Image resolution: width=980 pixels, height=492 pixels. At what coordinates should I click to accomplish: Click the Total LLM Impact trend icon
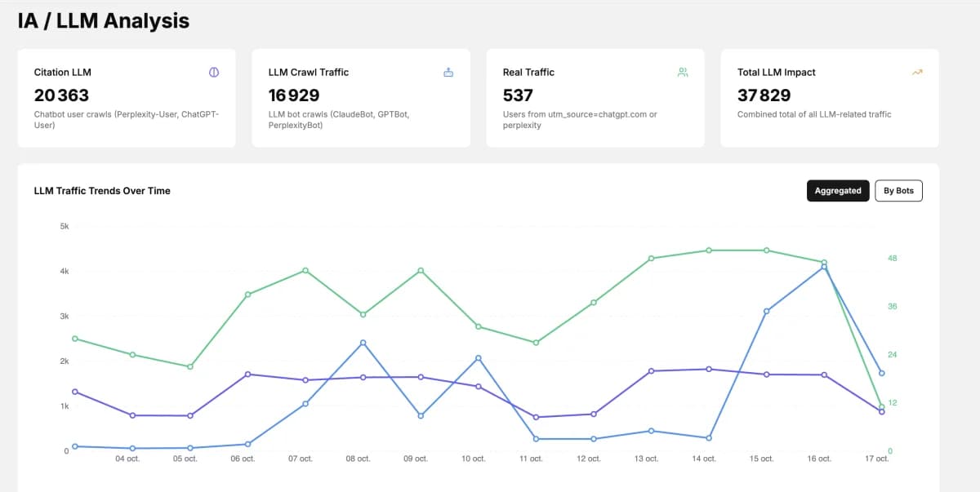pos(917,72)
